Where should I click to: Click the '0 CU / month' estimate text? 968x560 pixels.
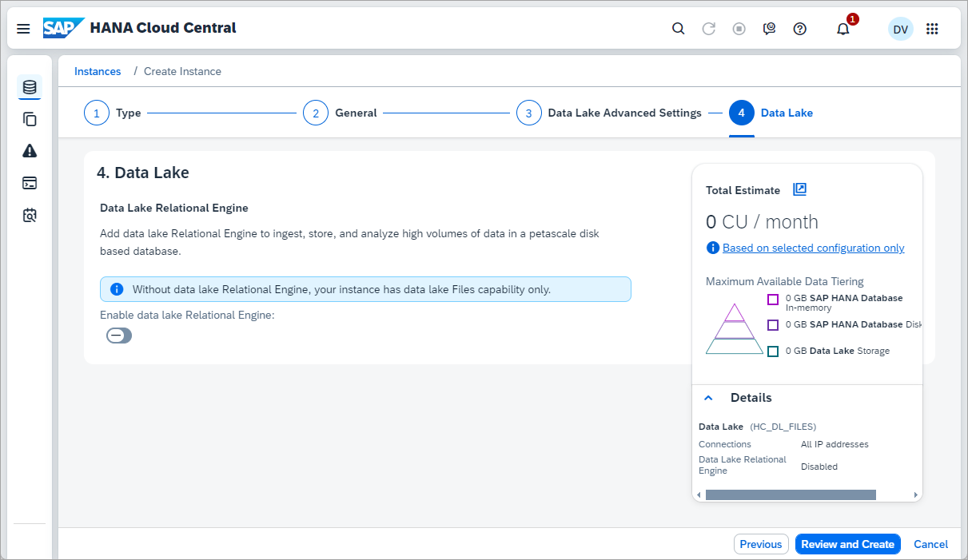762,222
